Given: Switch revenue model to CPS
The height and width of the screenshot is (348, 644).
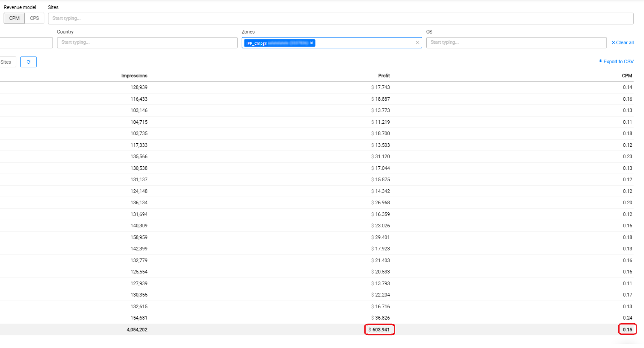Looking at the screenshot, I should click(34, 18).
